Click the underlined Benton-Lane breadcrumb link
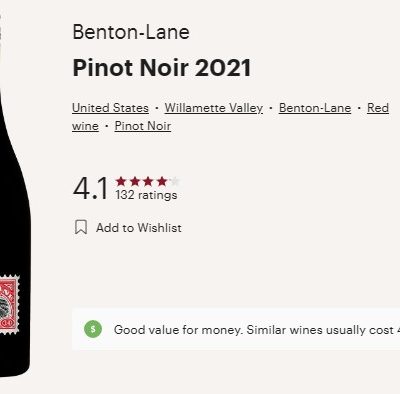 click(x=315, y=108)
